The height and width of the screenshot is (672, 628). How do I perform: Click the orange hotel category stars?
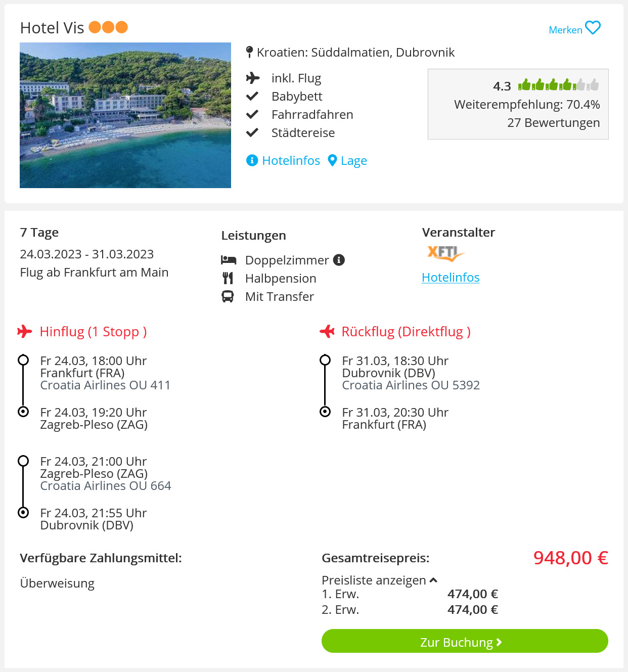click(108, 27)
